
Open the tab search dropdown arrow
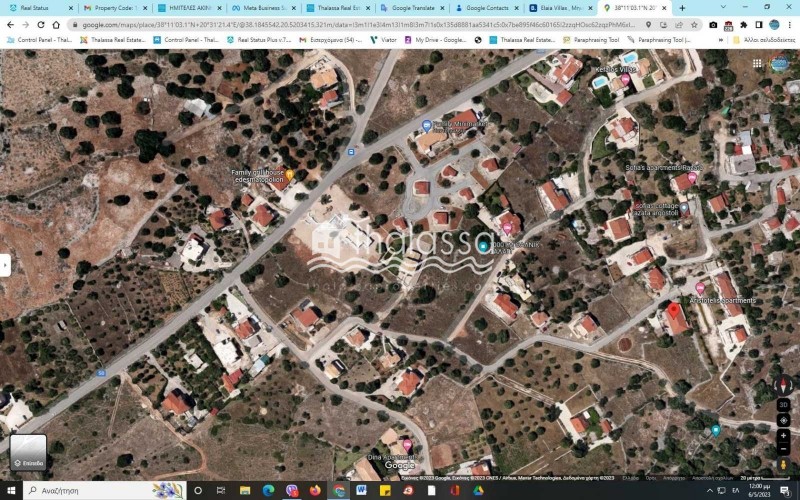[723, 7]
